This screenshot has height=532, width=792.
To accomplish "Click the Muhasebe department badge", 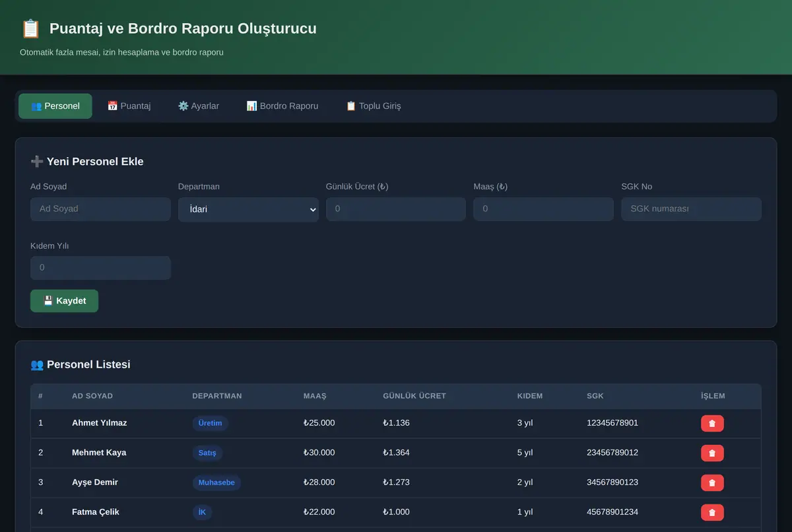I will click(216, 482).
